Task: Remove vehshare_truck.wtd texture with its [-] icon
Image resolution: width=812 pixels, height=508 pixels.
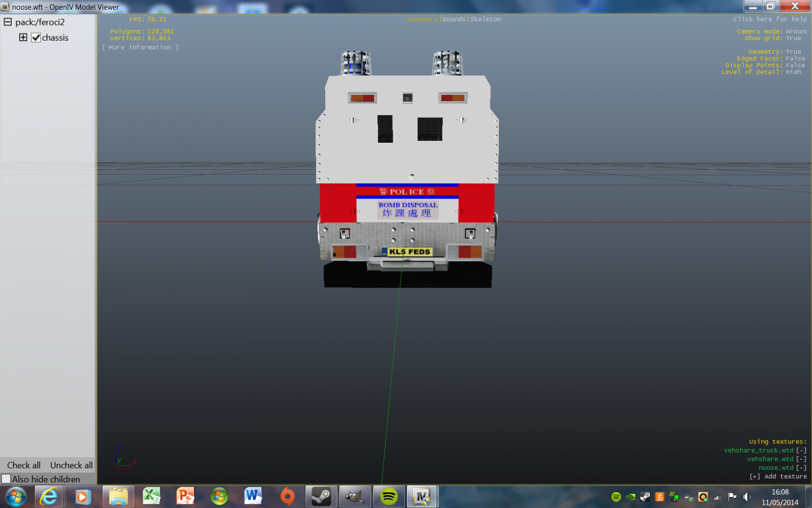Action: pyautogui.click(x=801, y=451)
